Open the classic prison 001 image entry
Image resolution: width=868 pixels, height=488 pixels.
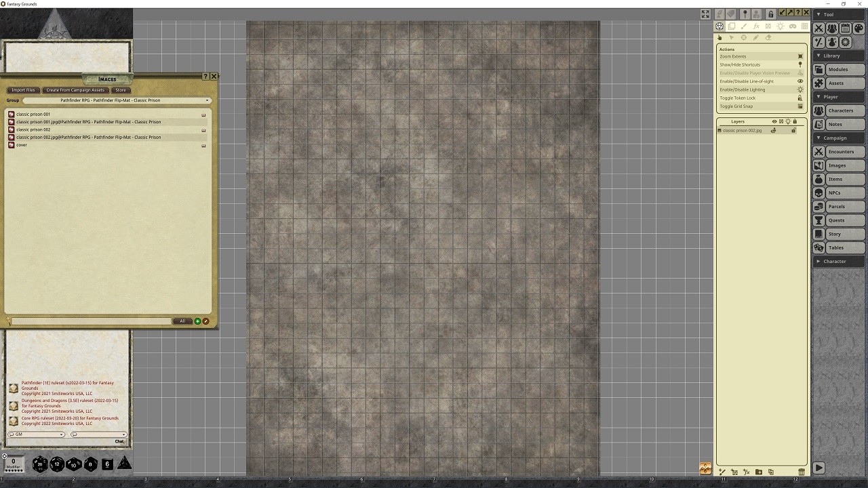click(33, 115)
